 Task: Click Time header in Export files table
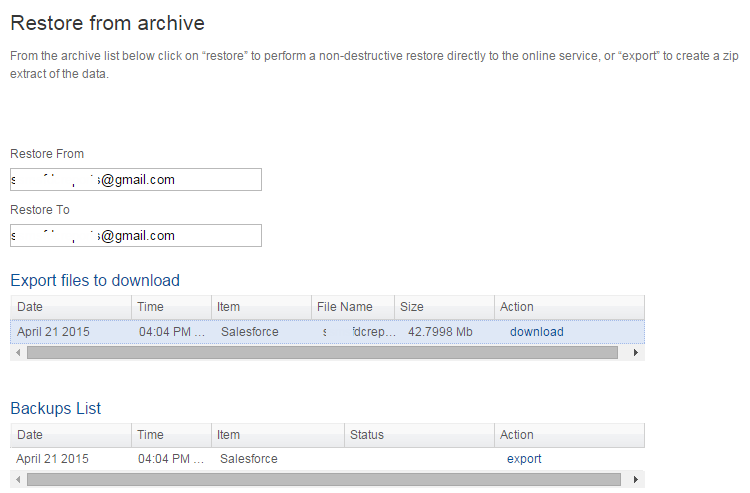coord(170,307)
